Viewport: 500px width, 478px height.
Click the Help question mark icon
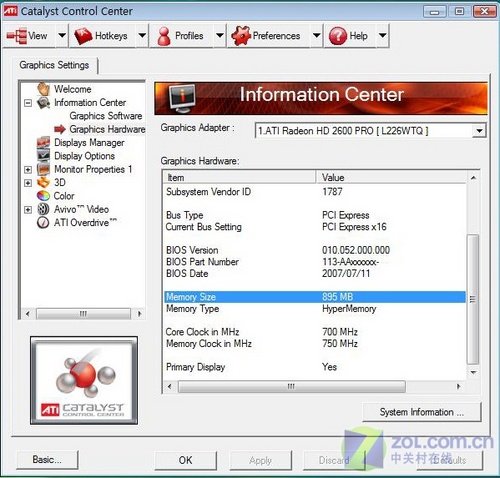[x=338, y=36]
